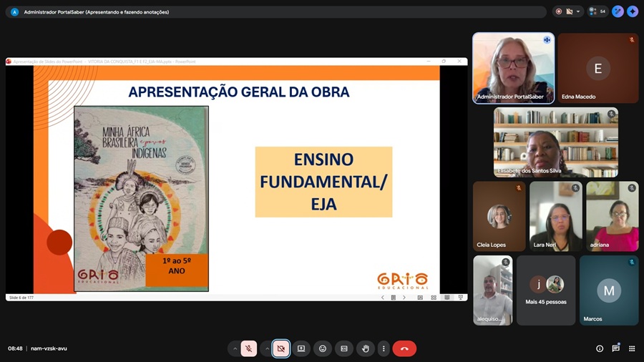This screenshot has height=362, width=644.
Task: Expand microphone audio settings arrow
Action: point(234,348)
